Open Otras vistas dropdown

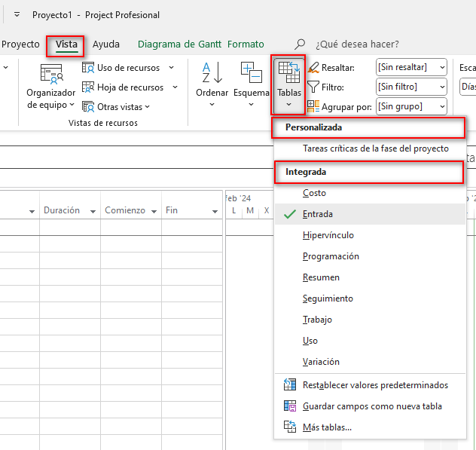coord(123,107)
